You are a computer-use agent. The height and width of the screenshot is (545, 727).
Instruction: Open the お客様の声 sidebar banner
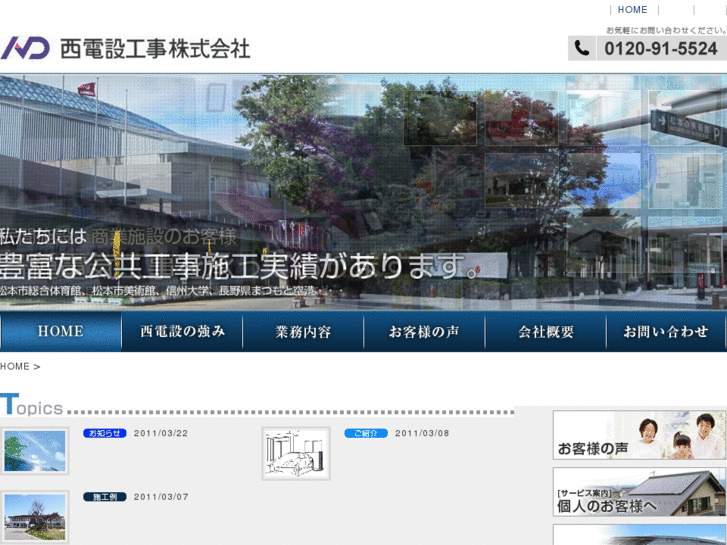click(x=639, y=435)
